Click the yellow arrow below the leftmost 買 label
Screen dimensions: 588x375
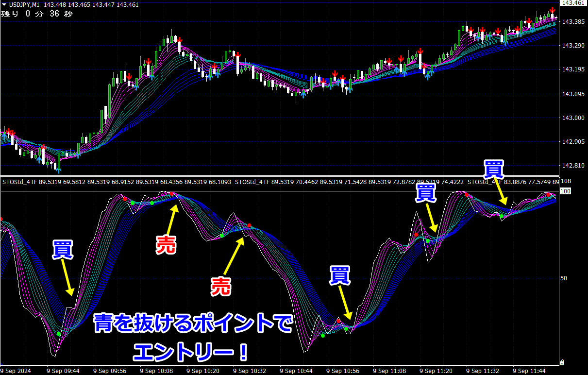tap(67, 278)
